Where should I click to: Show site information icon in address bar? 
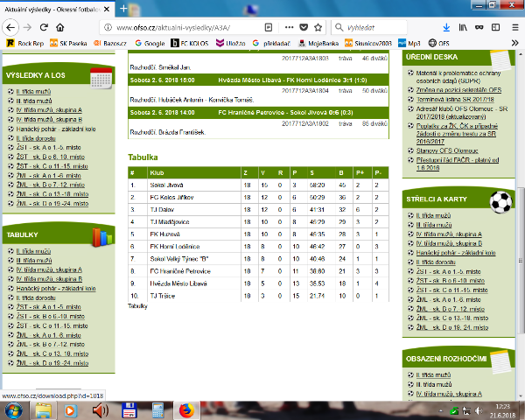click(x=108, y=27)
